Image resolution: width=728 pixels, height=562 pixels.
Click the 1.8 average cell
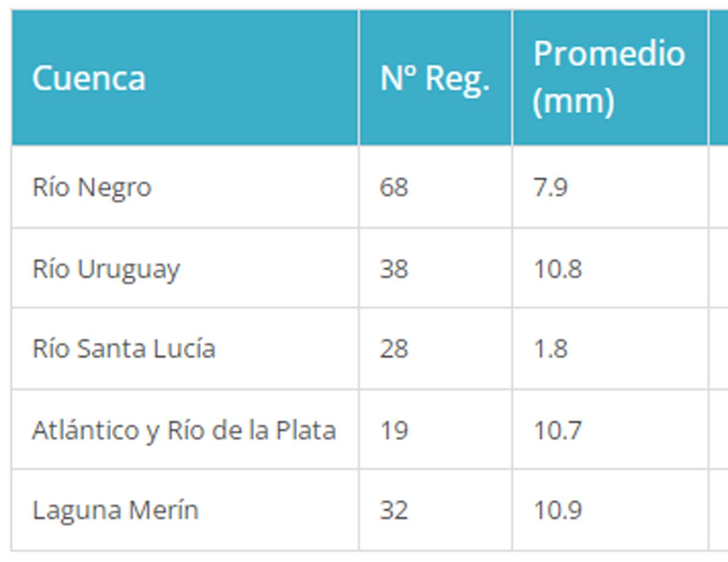coord(550,349)
